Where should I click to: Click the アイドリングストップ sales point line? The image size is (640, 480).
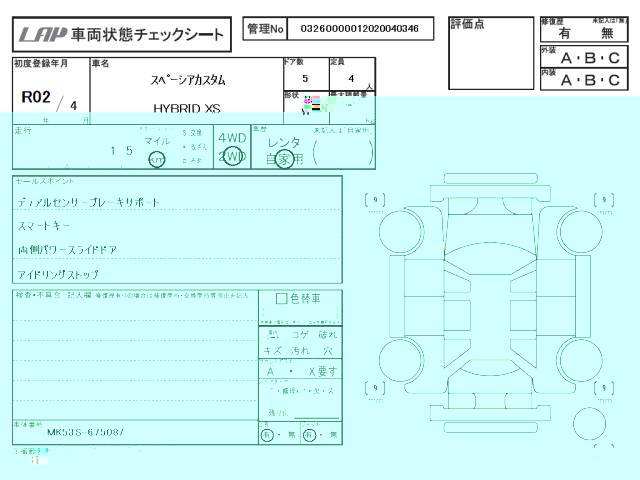tap(58, 274)
